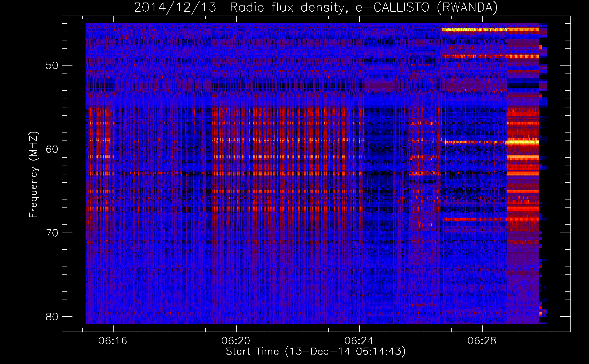Click the 06:16 time tick label
This screenshot has height=364, width=589.
tap(113, 341)
